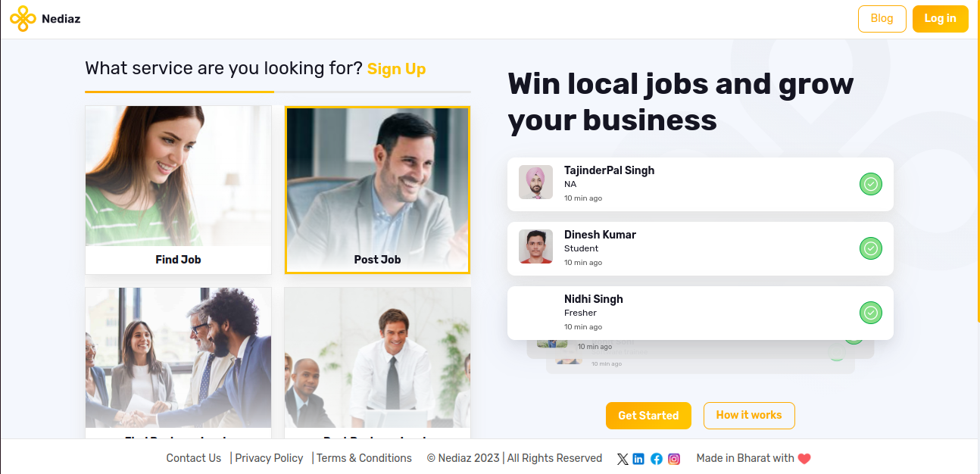Click the green checkmark beside Nidhi Singh
The image size is (980, 474).
(870, 313)
